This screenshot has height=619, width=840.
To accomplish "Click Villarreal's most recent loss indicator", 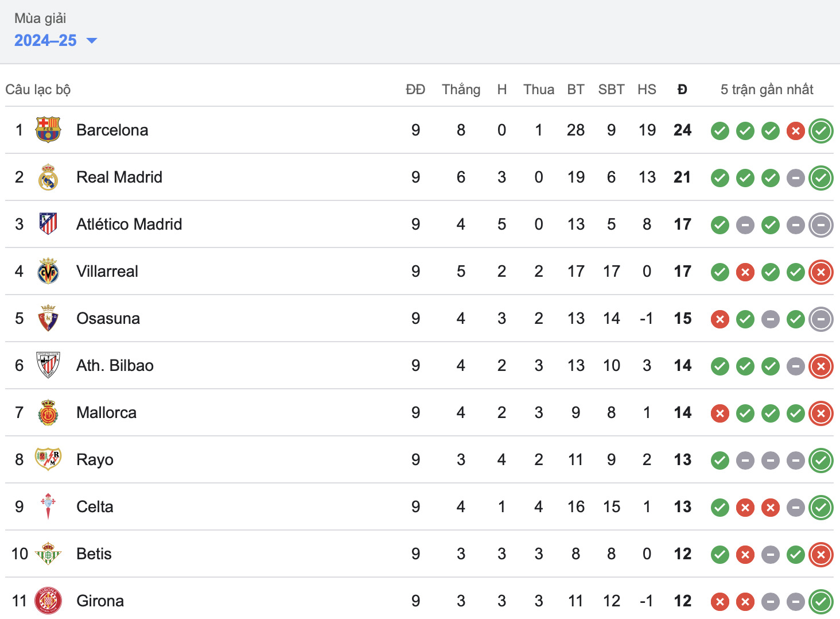I will tap(821, 272).
